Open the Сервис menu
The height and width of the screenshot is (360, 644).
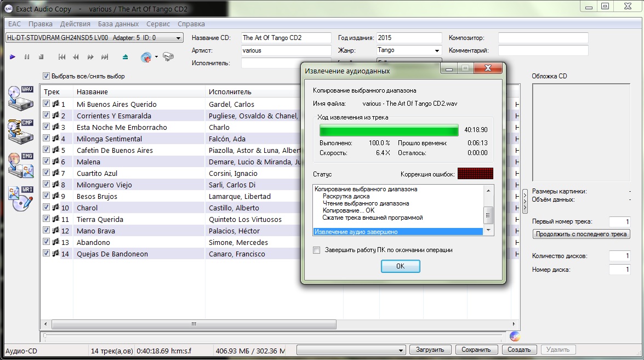158,24
